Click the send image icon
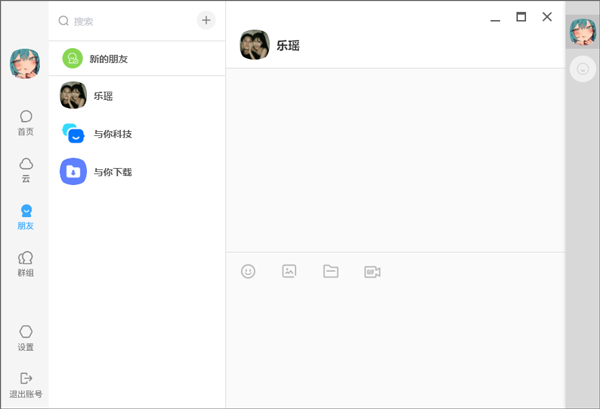600x409 pixels. [289, 271]
